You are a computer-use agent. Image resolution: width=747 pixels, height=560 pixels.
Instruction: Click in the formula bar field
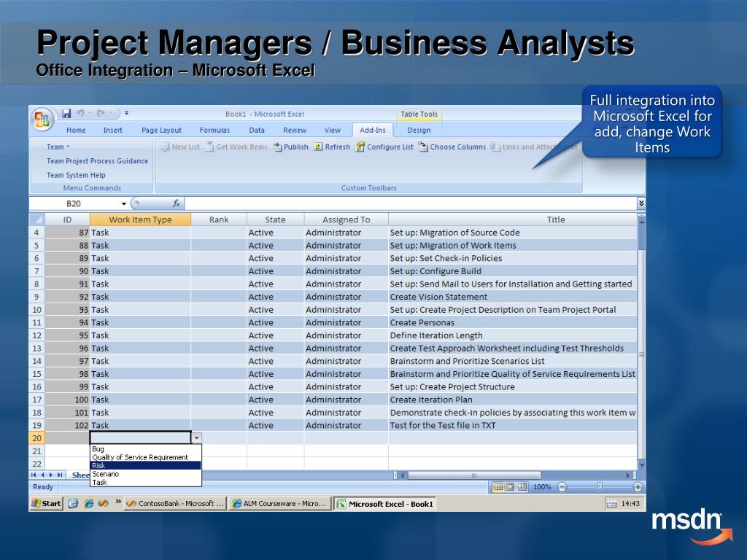click(411, 203)
